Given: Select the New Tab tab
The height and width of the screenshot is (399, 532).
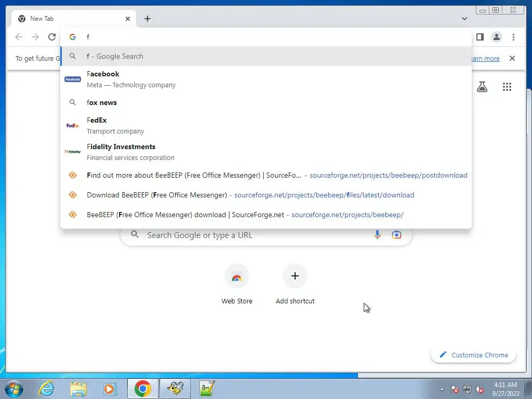Looking at the screenshot, I should click(x=74, y=19).
